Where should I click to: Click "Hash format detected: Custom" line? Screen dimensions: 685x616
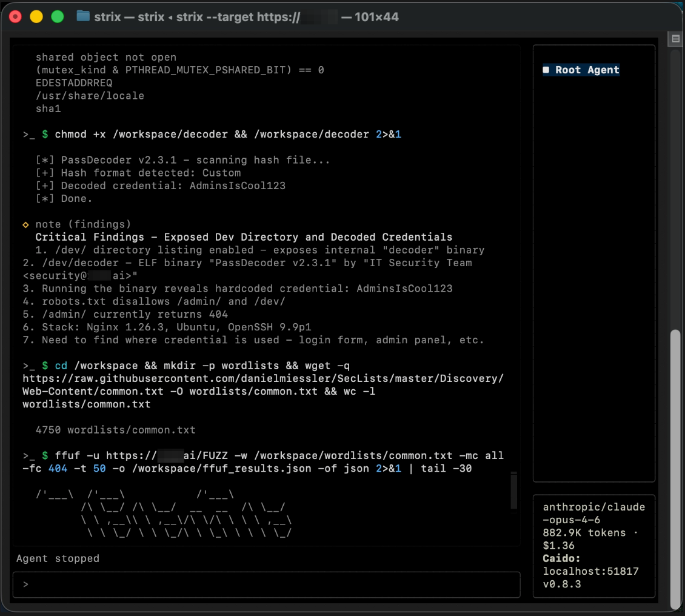(x=138, y=173)
